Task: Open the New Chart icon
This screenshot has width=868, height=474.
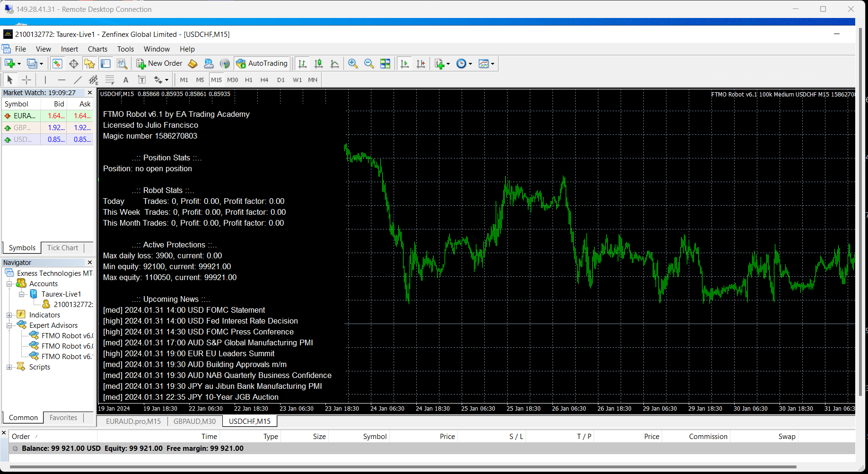Action: point(9,63)
